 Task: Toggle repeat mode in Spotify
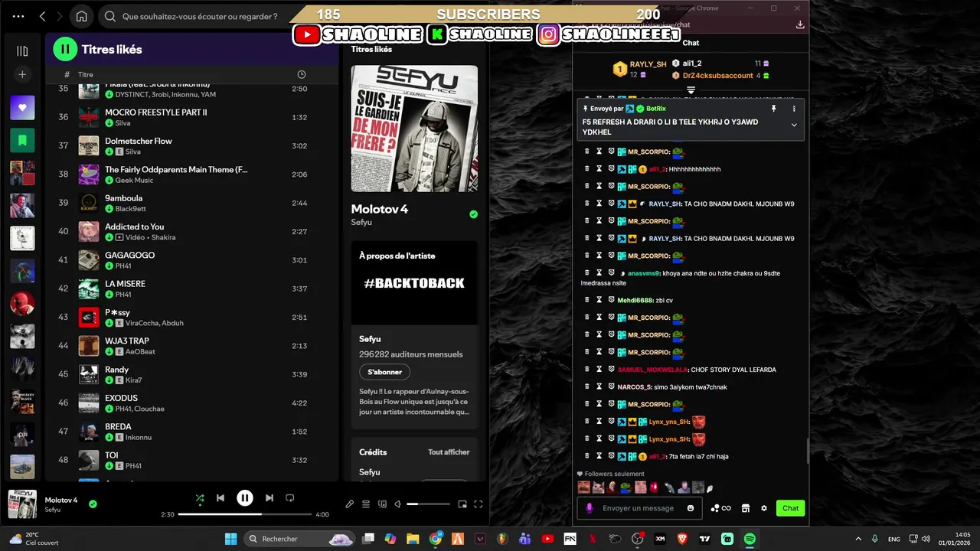pyautogui.click(x=290, y=498)
